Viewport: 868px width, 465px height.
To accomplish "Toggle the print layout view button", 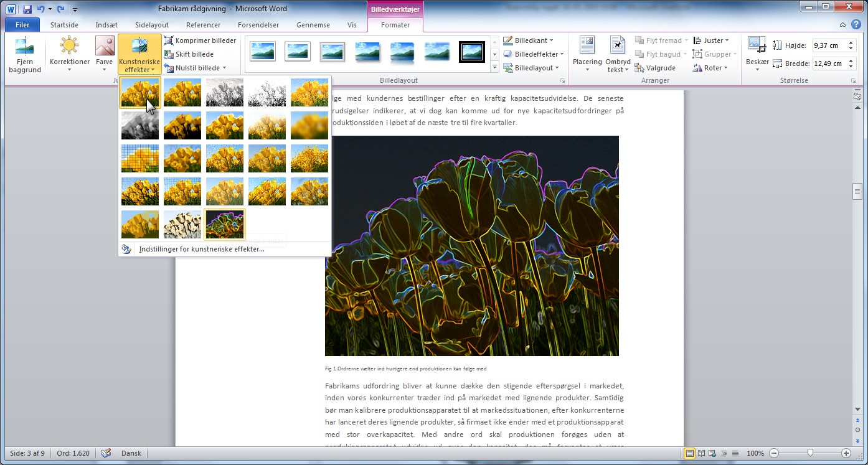I will pos(690,453).
